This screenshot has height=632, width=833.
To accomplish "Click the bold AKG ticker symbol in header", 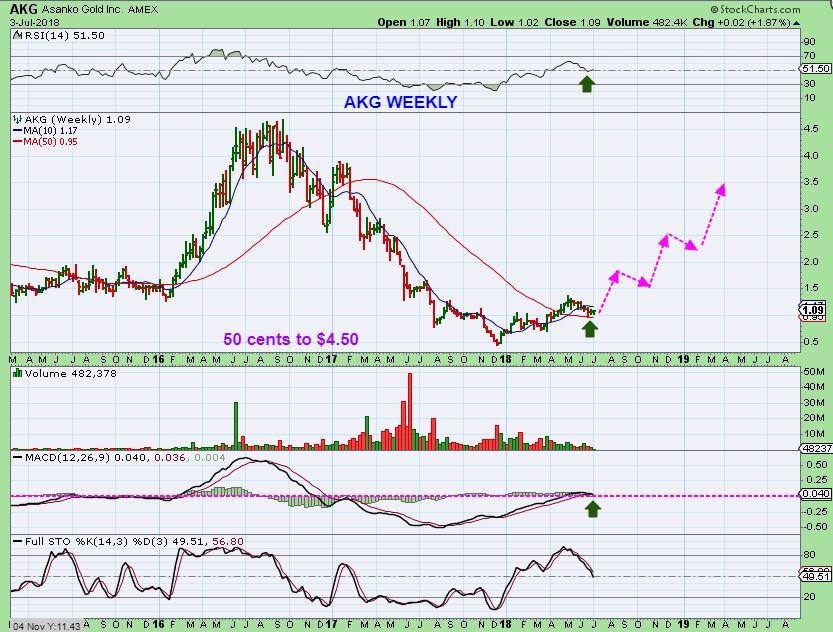I will (24, 9).
